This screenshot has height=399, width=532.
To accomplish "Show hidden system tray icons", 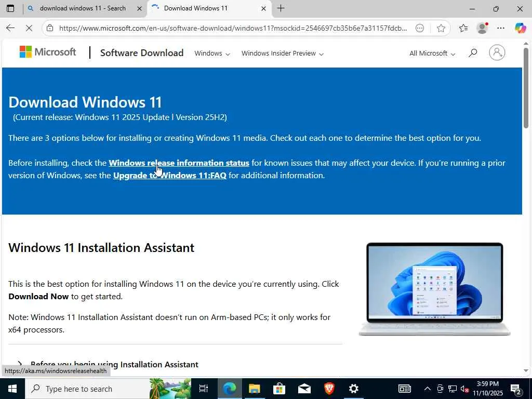I will click(428, 389).
